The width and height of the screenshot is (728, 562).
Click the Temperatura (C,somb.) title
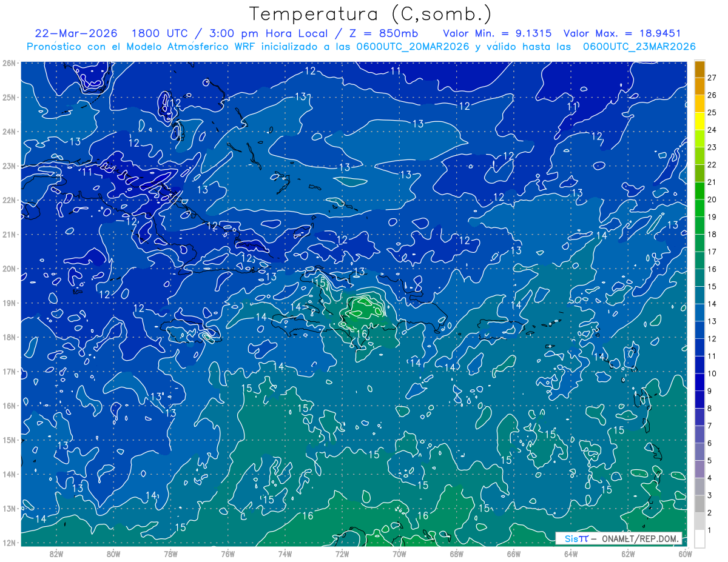pyautogui.click(x=369, y=14)
